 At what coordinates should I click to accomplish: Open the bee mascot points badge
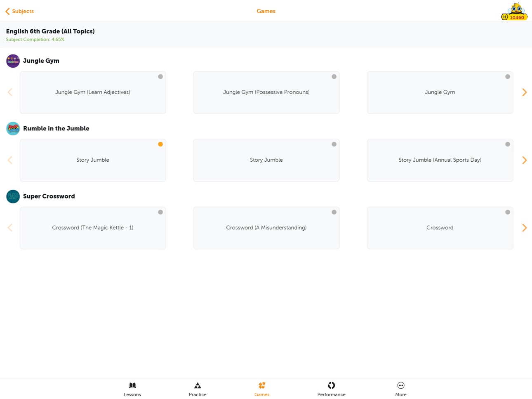coord(514,12)
